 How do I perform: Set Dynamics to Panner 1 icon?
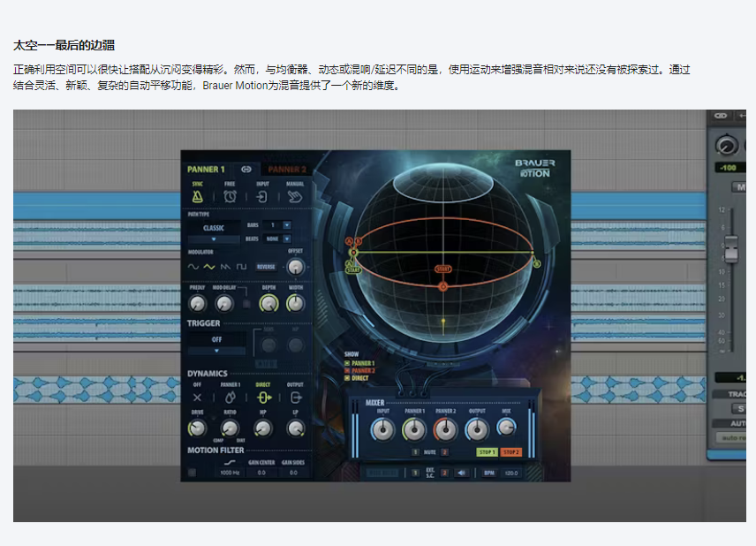230,398
